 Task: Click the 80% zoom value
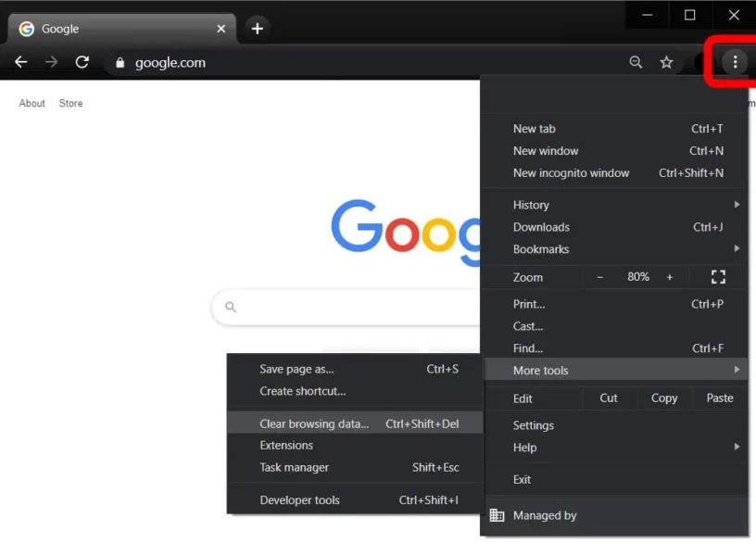click(637, 277)
